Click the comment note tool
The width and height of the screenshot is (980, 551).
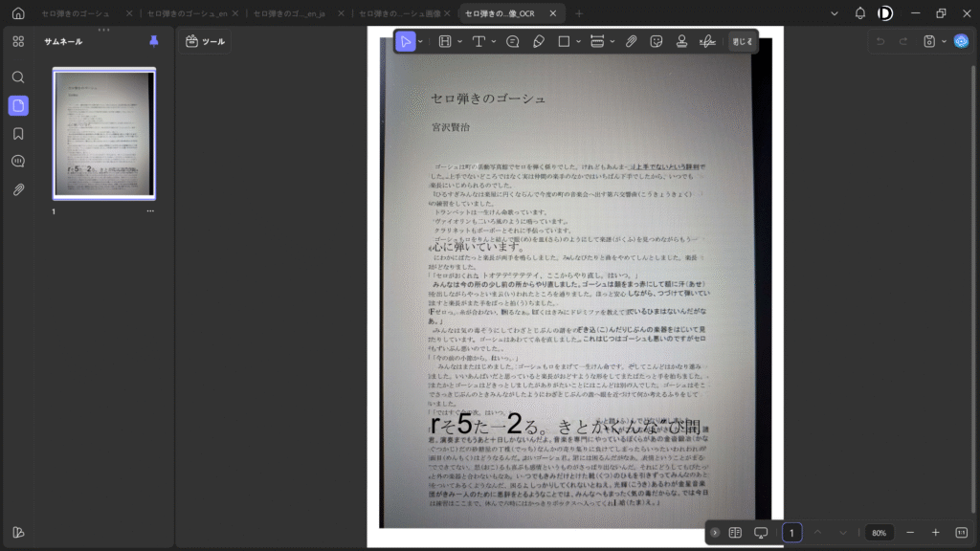(x=513, y=41)
